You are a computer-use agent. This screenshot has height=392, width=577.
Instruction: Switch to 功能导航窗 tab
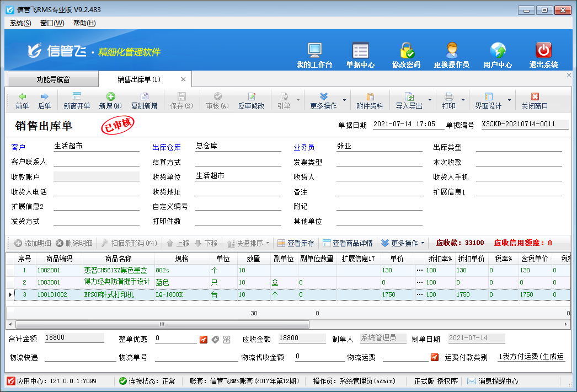53,79
